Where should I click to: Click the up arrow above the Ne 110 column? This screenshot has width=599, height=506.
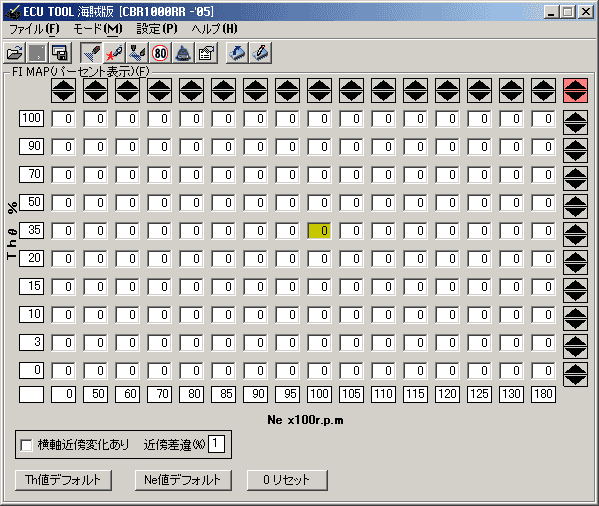pos(384,86)
